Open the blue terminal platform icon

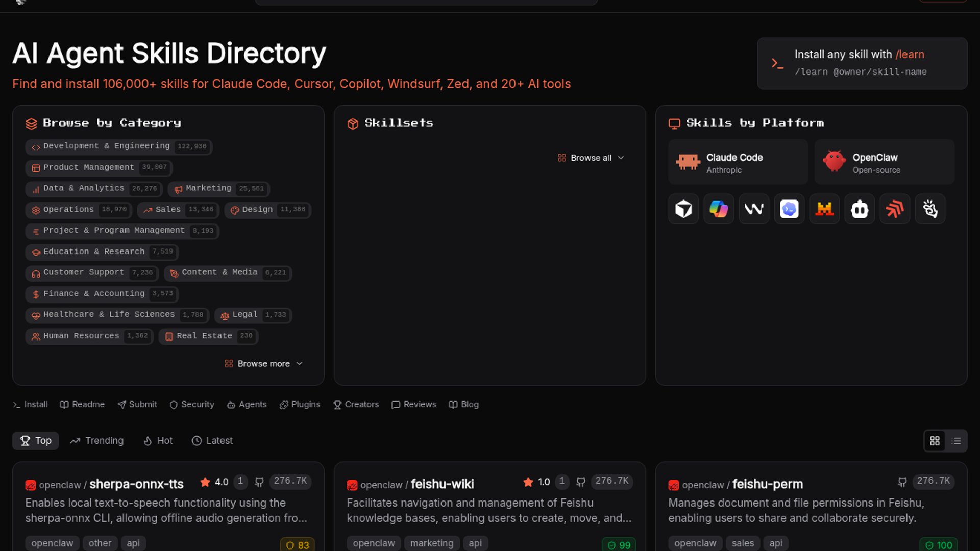tap(789, 209)
